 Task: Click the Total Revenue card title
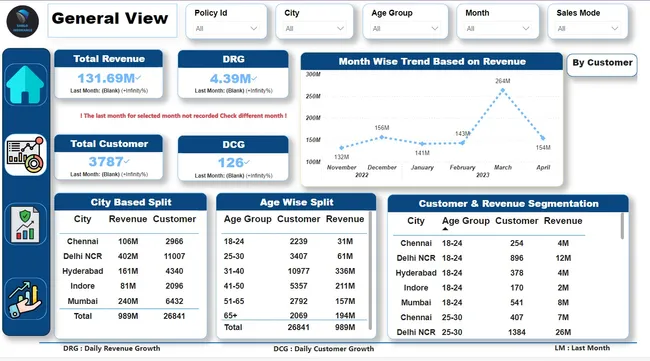tap(109, 59)
